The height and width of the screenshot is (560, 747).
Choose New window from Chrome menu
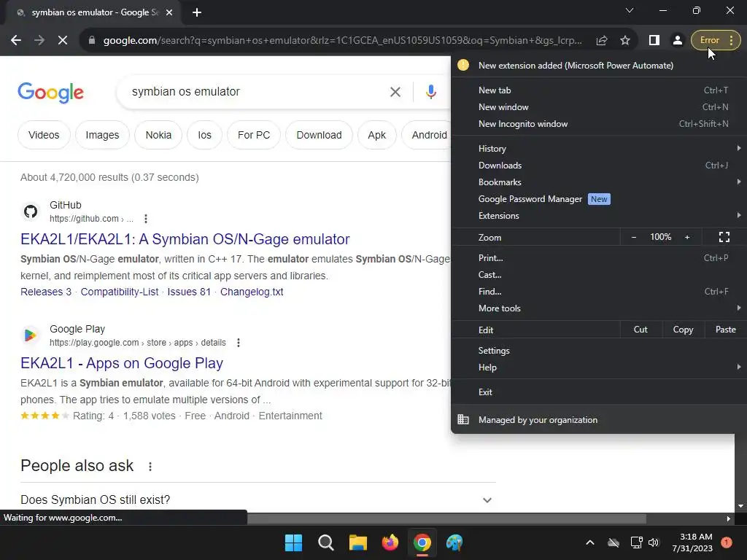[599, 107]
